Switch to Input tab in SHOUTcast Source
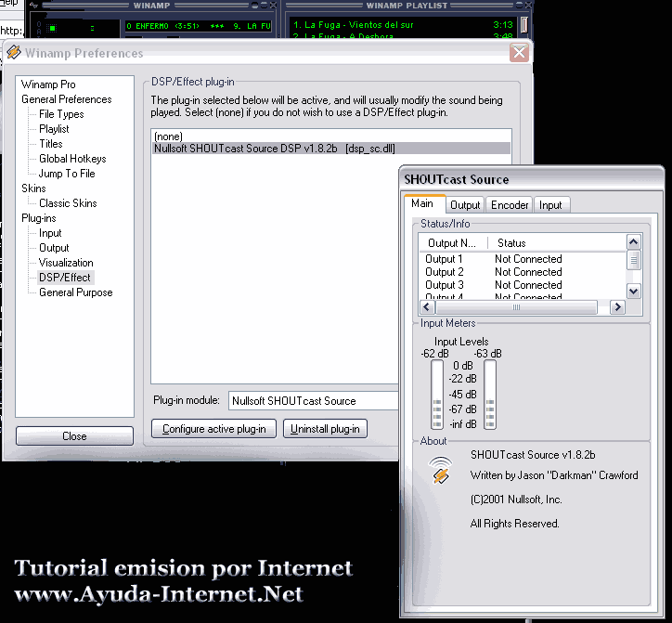 550,205
